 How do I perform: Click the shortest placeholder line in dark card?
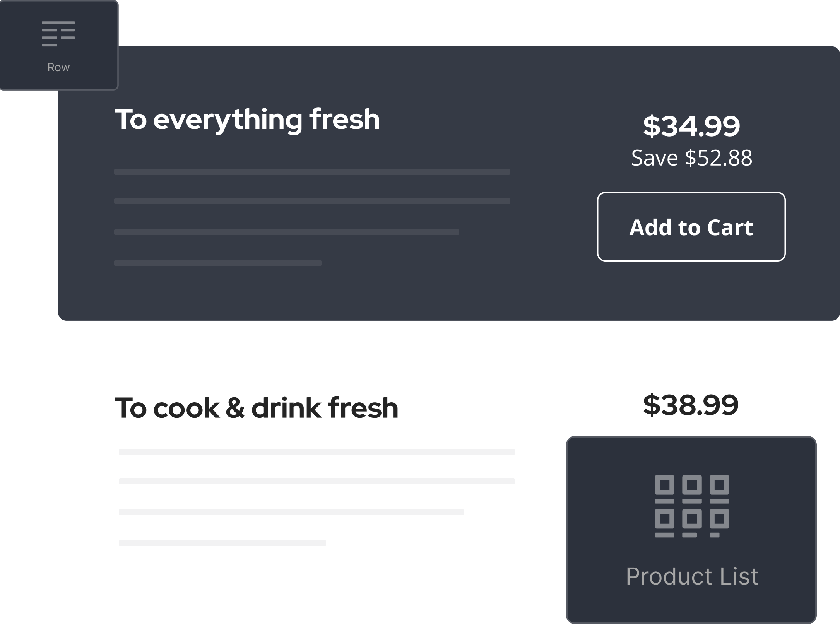coord(218,263)
